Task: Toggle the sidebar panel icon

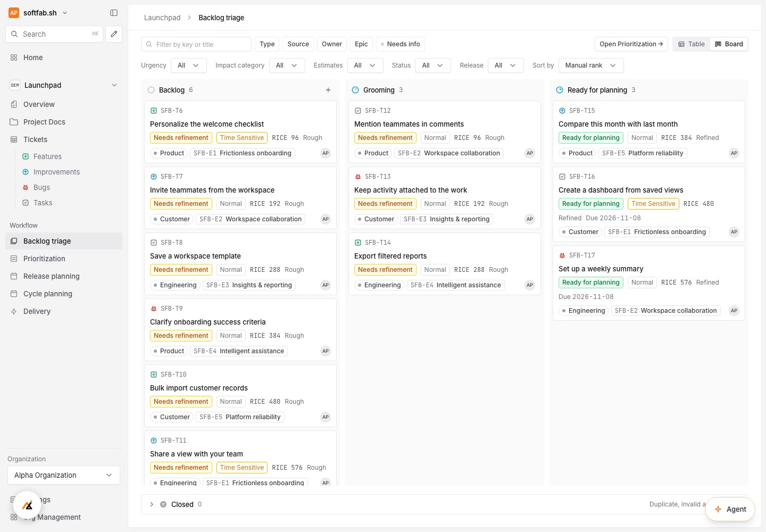Action: click(114, 13)
